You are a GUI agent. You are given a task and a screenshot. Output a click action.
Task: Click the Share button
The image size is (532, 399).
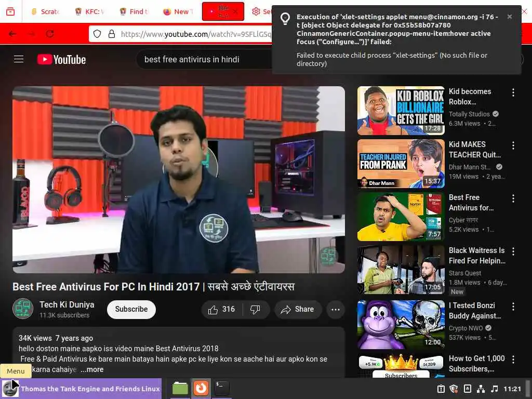298,310
